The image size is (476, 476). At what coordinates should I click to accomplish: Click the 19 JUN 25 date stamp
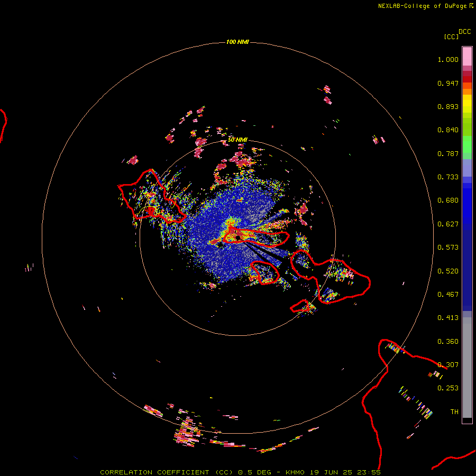331,472
